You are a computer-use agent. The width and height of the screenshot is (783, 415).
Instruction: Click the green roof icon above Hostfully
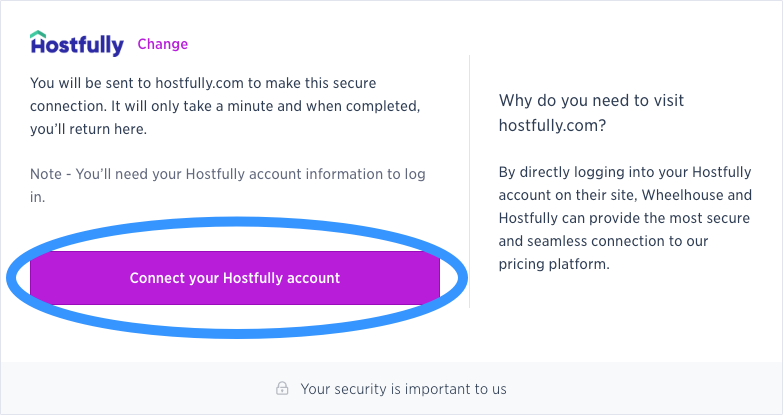38,34
